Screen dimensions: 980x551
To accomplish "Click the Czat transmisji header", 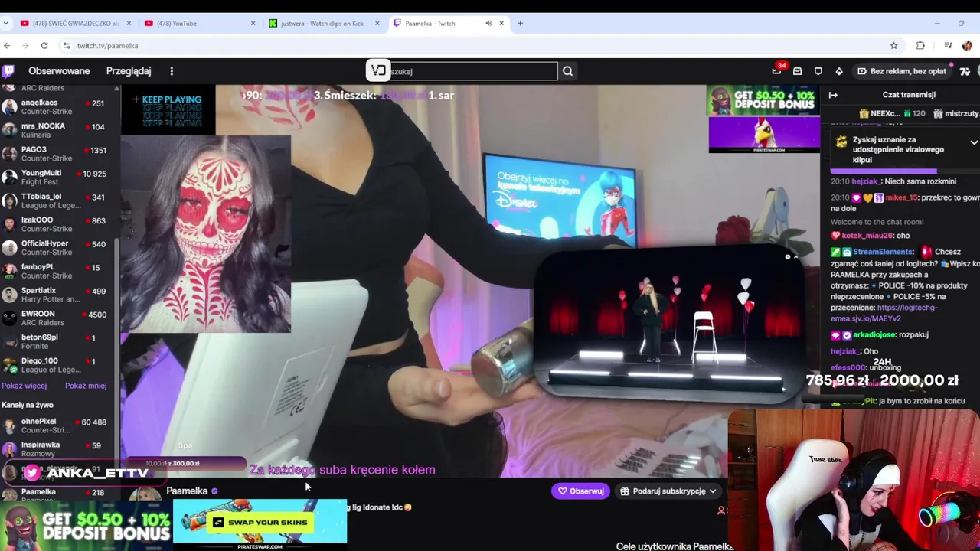I will (909, 95).
